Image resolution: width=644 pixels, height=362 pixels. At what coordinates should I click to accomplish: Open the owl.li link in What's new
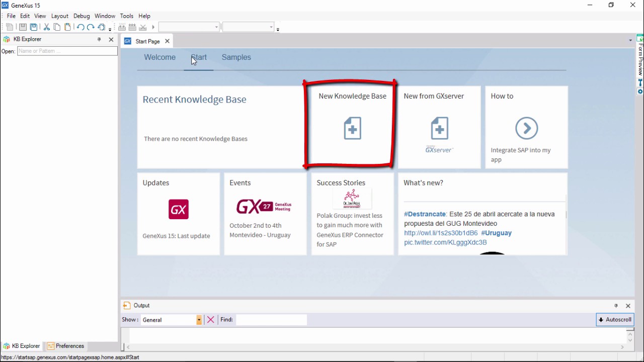(441, 233)
